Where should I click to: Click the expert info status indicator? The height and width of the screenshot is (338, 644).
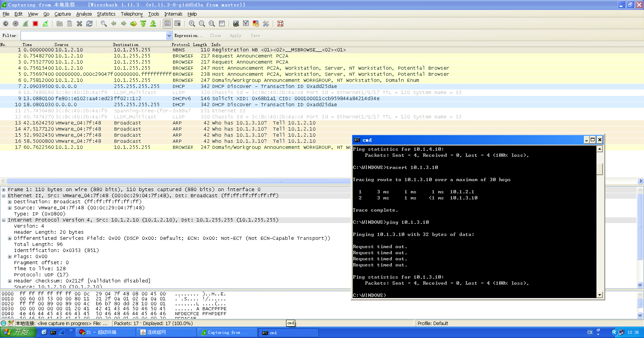coord(4,323)
